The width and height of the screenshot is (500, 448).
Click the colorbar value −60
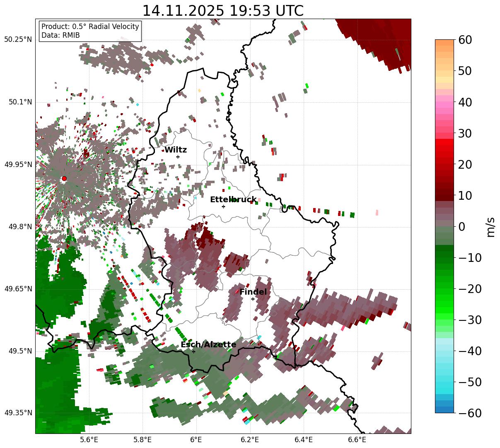470,413
